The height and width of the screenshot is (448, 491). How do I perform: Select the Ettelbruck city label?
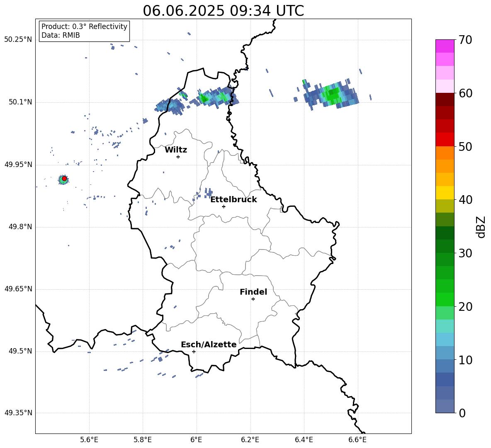[x=233, y=200]
